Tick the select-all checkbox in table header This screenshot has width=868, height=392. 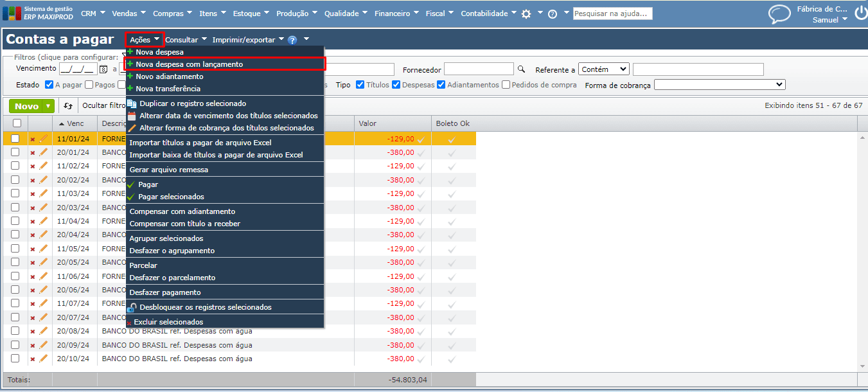(17, 123)
